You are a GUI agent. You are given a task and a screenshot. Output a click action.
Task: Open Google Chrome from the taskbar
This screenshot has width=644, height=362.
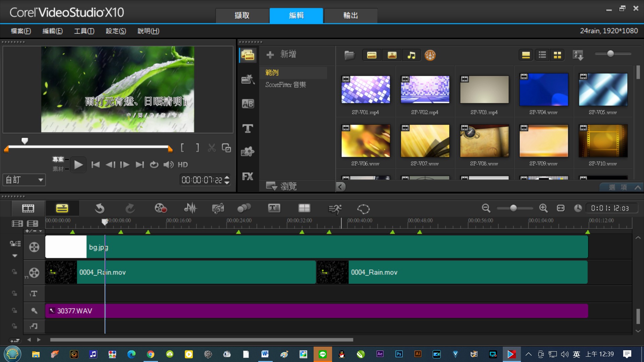tap(151, 354)
